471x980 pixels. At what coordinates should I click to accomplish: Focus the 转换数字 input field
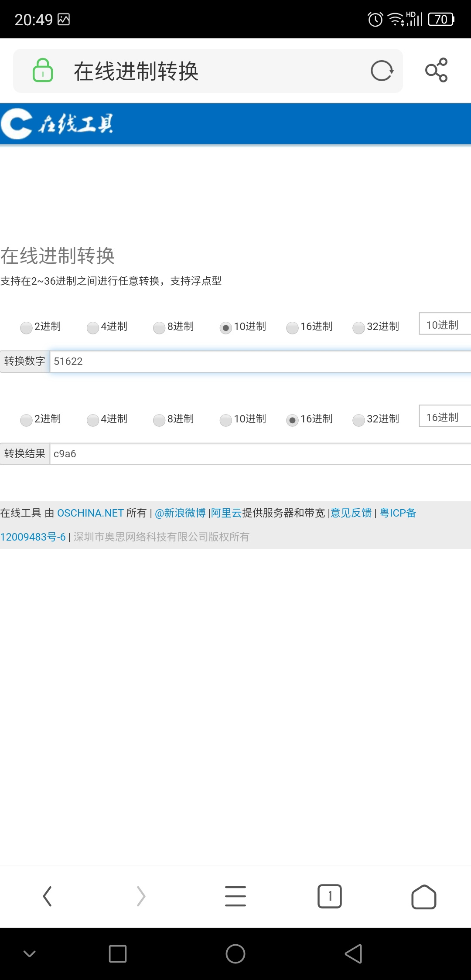(x=260, y=361)
